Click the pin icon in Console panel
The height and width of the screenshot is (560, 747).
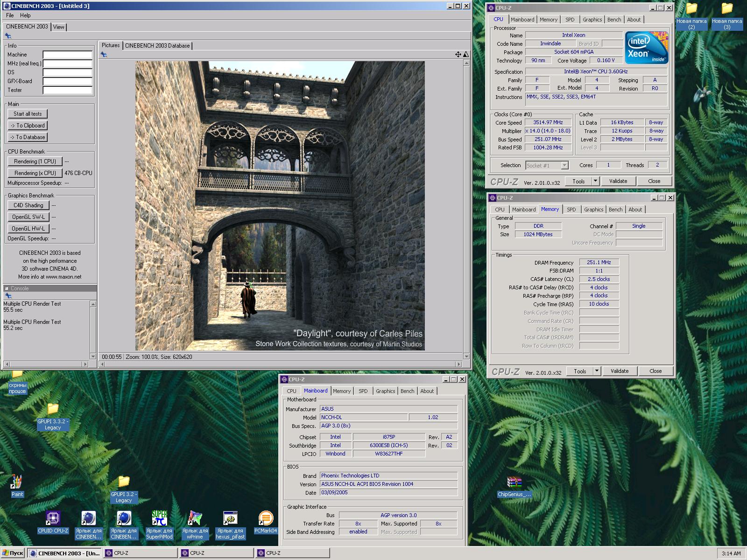click(x=8, y=296)
